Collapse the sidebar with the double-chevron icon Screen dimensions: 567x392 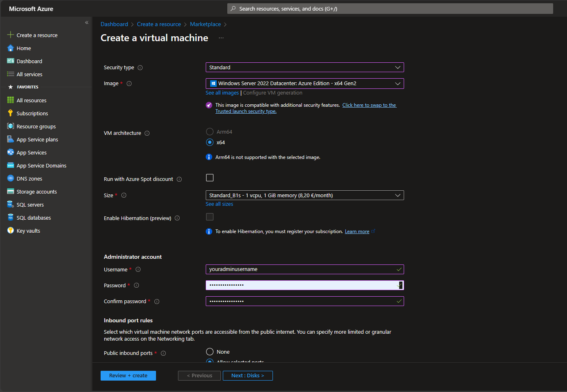point(87,23)
